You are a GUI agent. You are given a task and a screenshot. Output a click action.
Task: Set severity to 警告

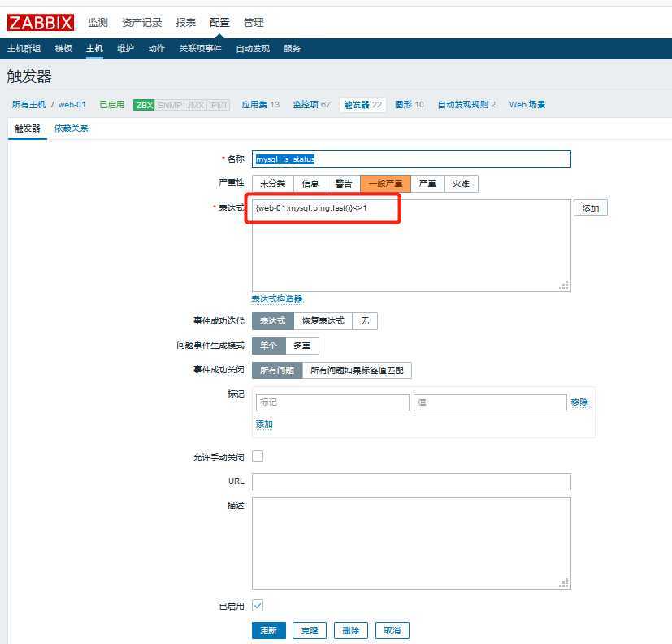(344, 184)
